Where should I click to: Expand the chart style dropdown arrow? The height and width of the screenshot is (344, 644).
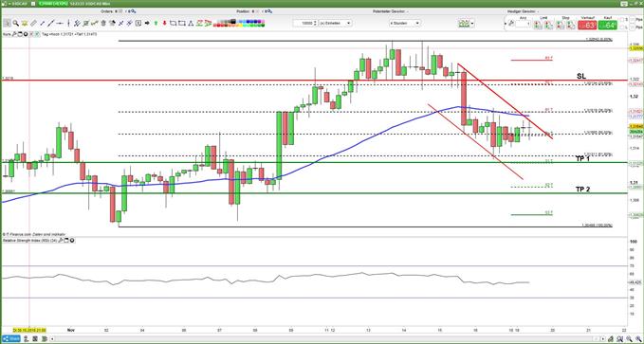(x=472, y=24)
